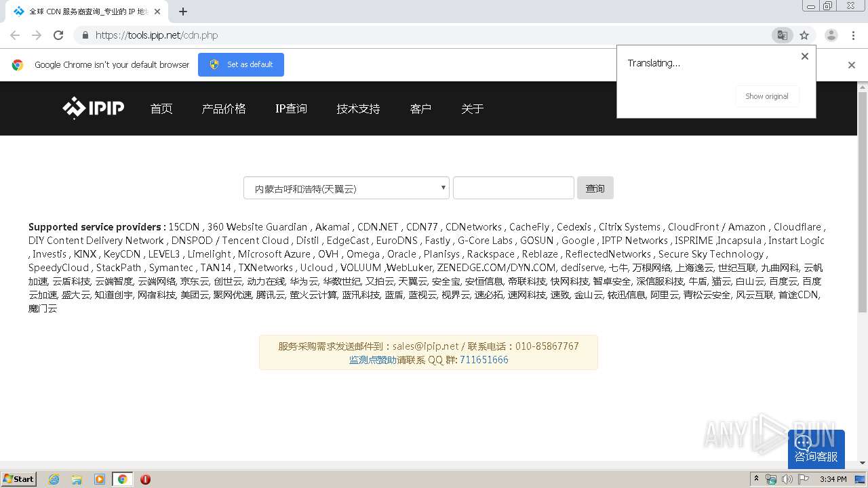This screenshot has width=868, height=488.
Task: Expand the 内蒙古呼和浩特(天翼云) dropdown
Action: (347, 188)
